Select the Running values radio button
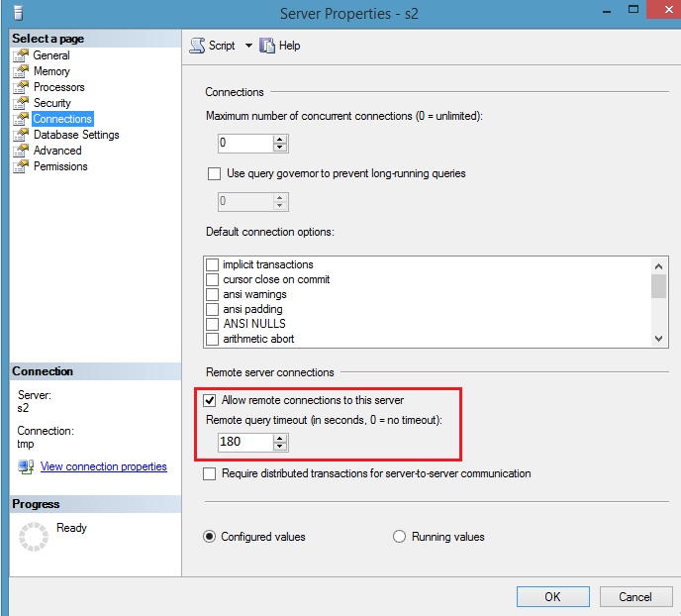Viewport: 681px width, 616px height. (399, 537)
